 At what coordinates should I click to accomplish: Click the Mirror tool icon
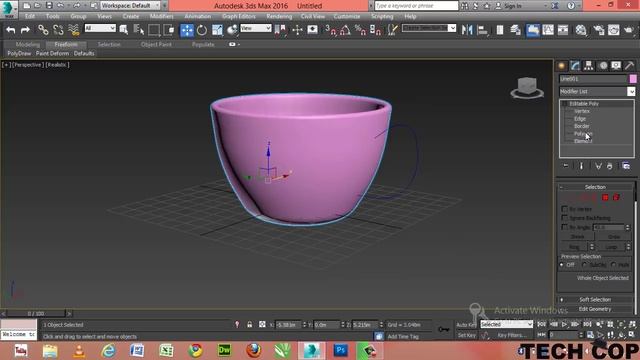(x=467, y=30)
